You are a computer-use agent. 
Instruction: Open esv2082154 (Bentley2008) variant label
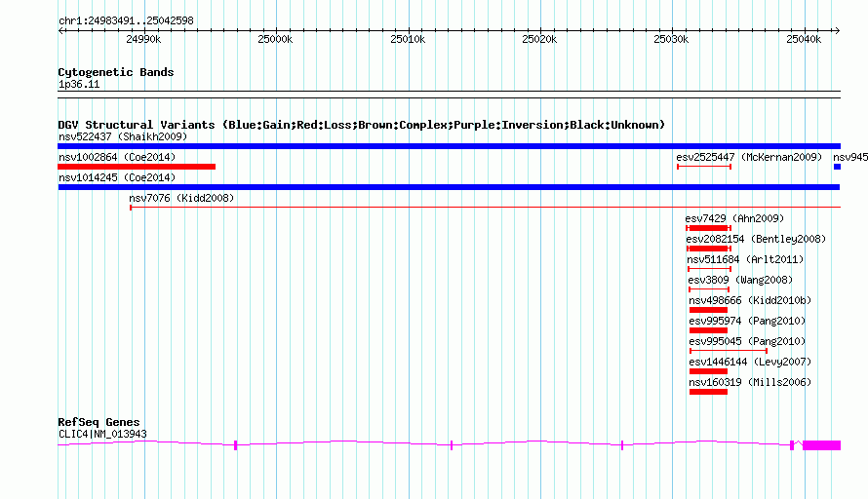pyautogui.click(x=756, y=239)
